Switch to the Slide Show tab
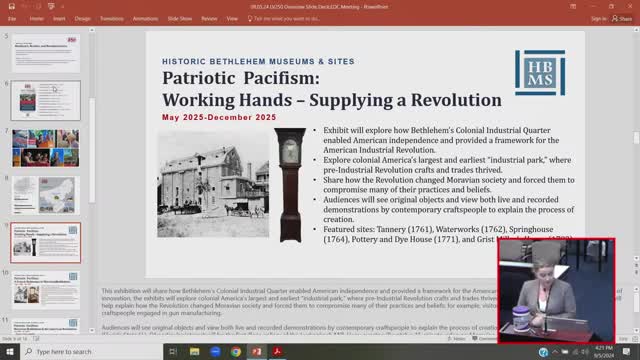The width and height of the screenshot is (640, 360). (180, 19)
